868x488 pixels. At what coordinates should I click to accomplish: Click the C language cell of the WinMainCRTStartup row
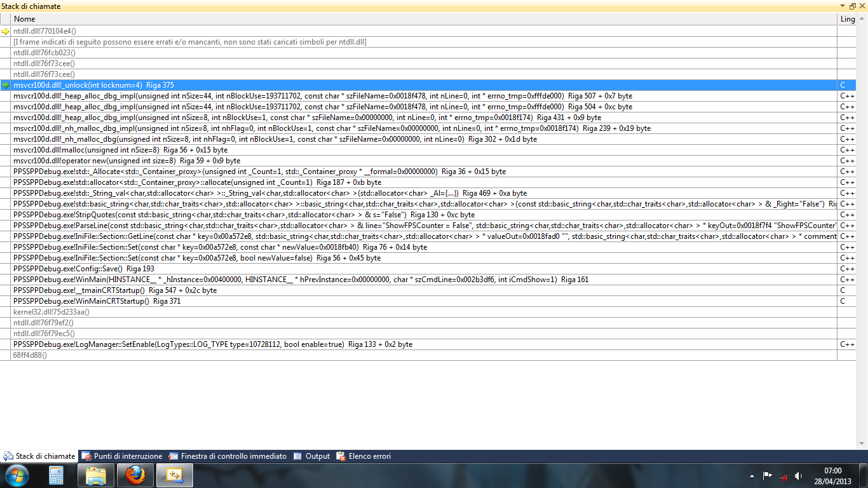[848, 301]
